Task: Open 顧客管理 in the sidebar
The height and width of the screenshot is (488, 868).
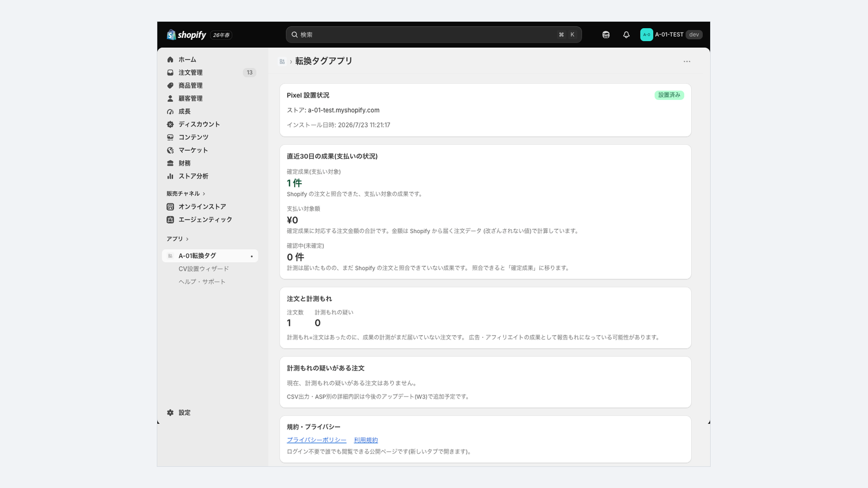Action: (x=210, y=99)
